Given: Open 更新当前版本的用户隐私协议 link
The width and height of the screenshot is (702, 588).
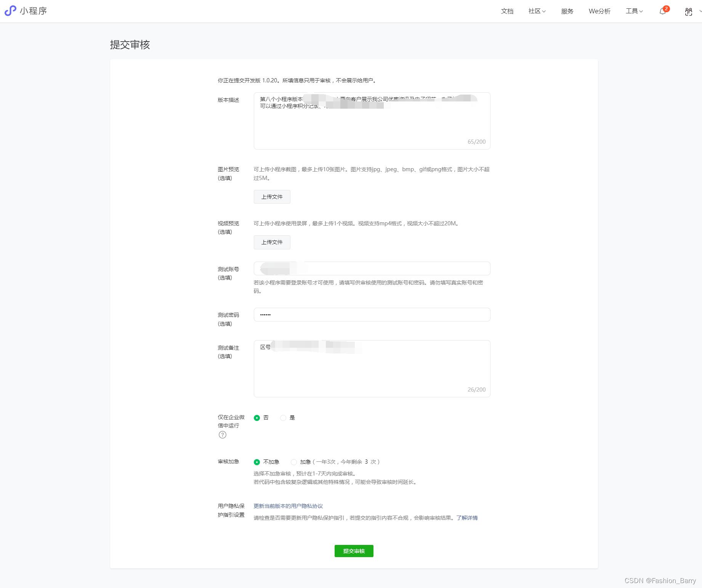Looking at the screenshot, I should (x=287, y=506).
